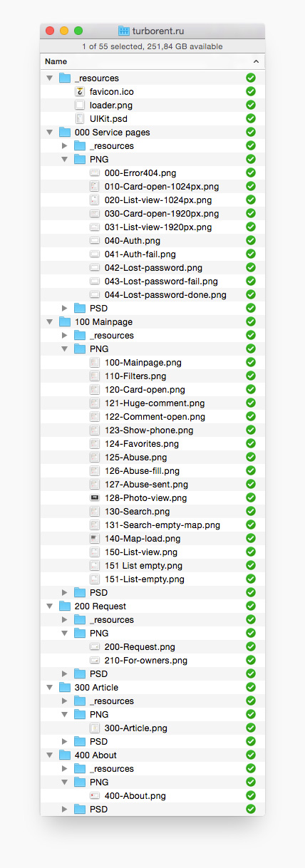
Task: Expand the PSD folder under 200 Request
Action: pos(65,674)
